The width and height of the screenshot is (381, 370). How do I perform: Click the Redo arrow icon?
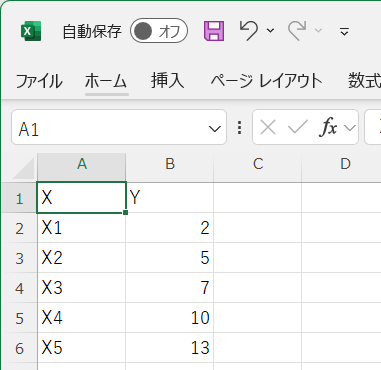pyautogui.click(x=297, y=31)
